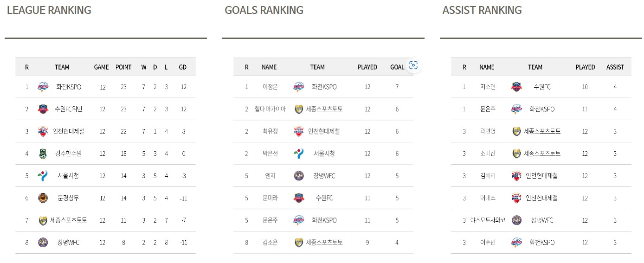Click Sejong Sportstoto logo beside 힐다 마가이아
Image resolution: width=644 pixels, height=263 pixels.
(x=299, y=109)
